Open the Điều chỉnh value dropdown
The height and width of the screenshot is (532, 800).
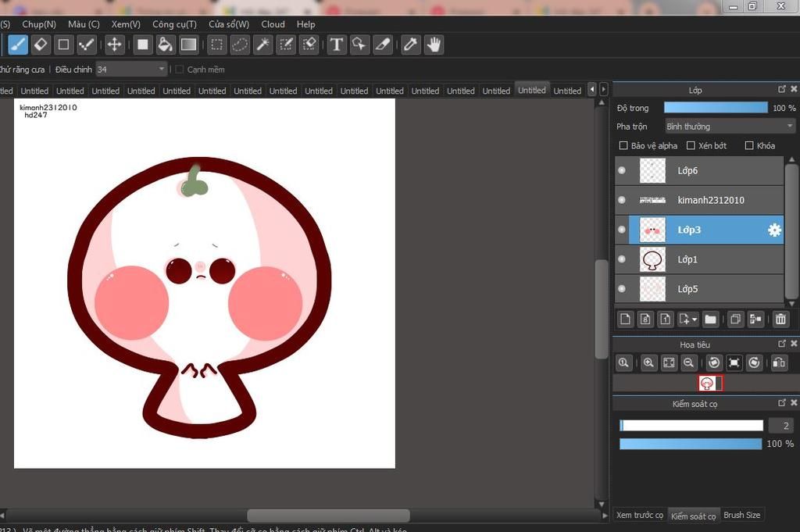pyautogui.click(x=131, y=70)
